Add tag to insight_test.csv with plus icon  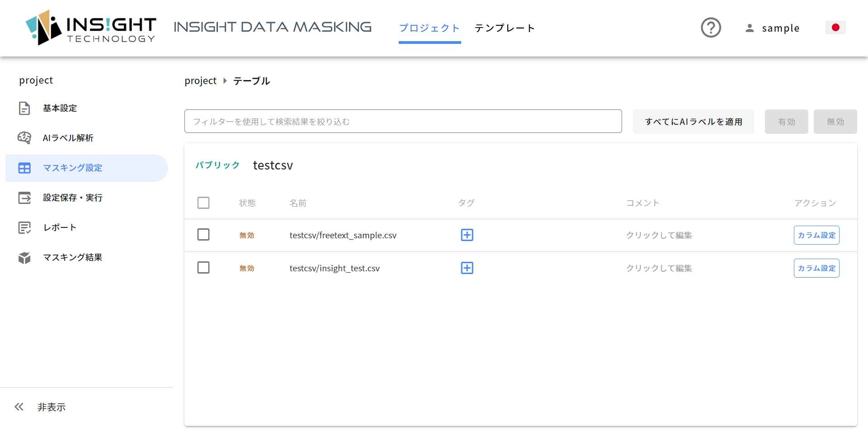tap(467, 268)
